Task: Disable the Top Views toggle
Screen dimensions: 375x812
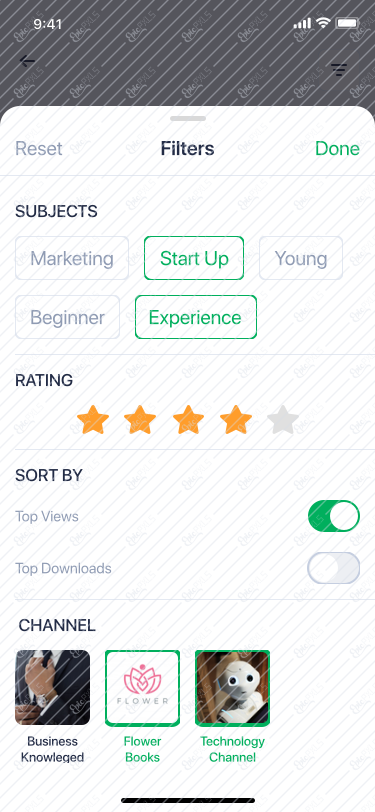Action: coord(334,516)
